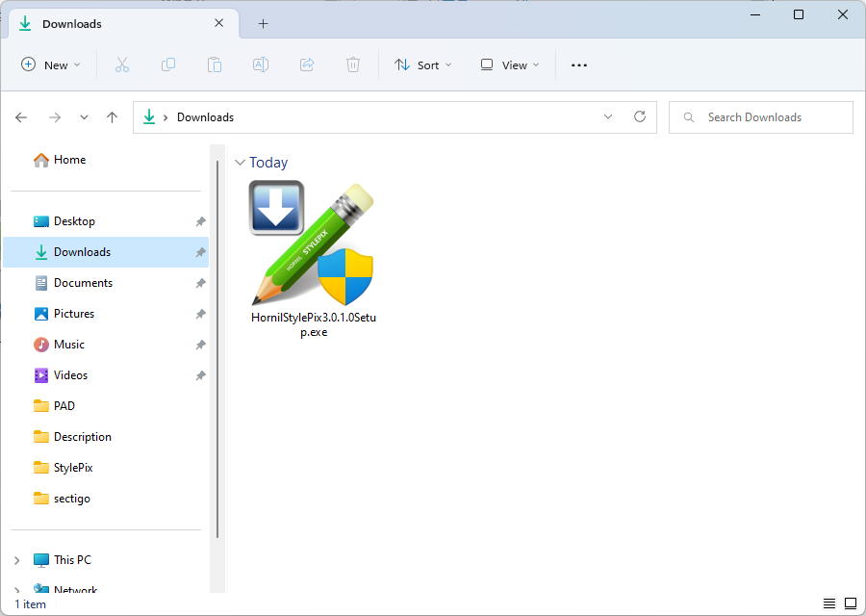Unpin Downloads from quick access
This screenshot has width=866, height=616.
(200, 252)
